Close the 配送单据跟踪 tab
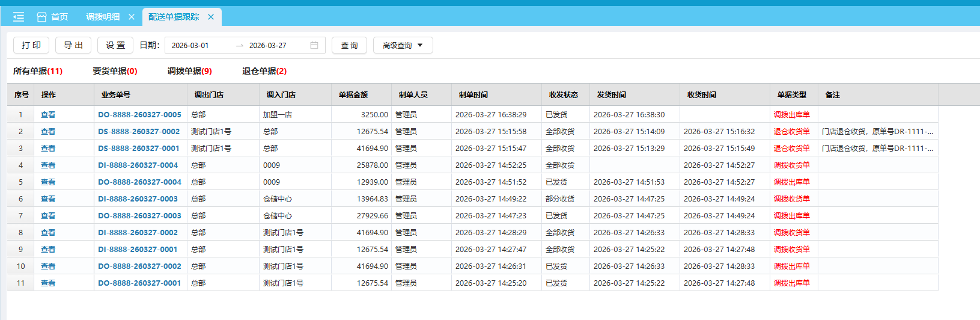The height and width of the screenshot is (320, 980). point(211,17)
